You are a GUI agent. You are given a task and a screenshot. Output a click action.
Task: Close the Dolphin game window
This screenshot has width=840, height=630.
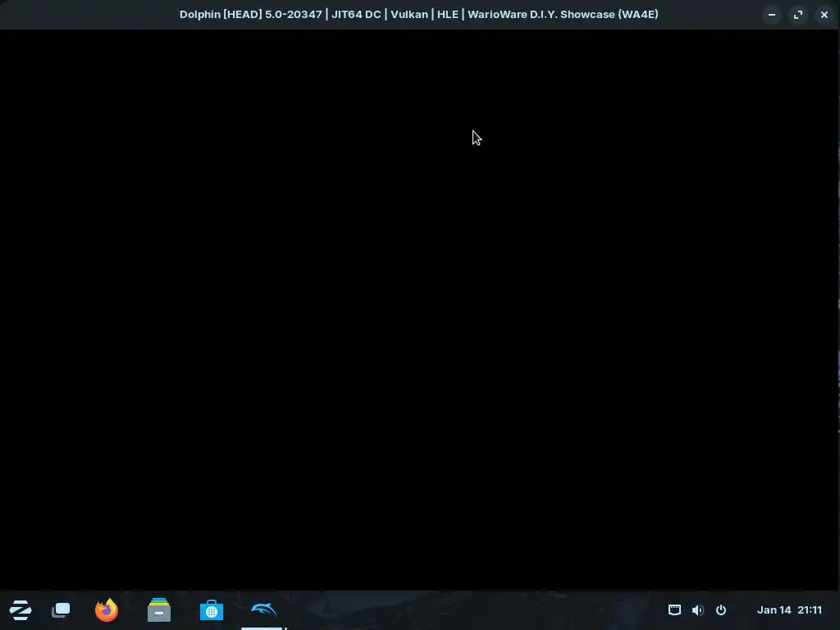824,15
